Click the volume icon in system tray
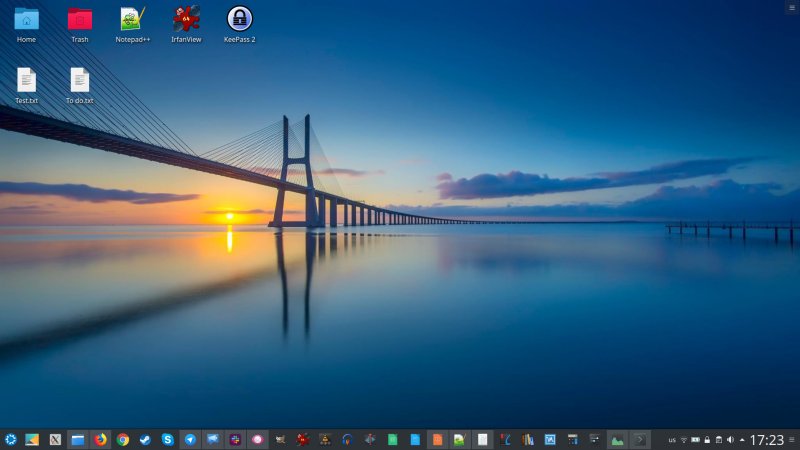 coord(730,440)
